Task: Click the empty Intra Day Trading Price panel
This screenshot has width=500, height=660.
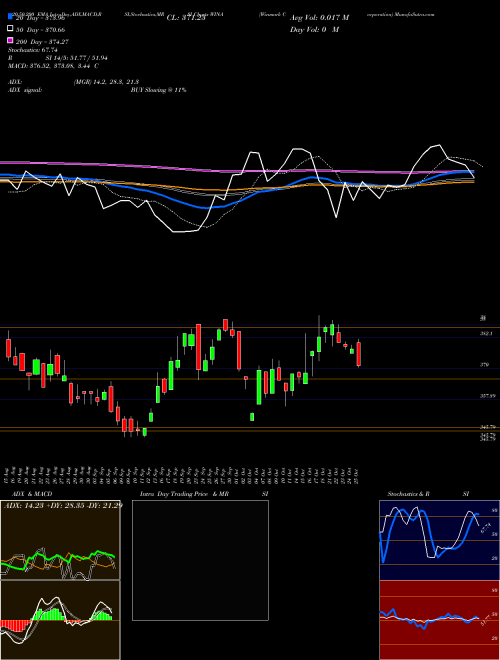Action: coord(200,560)
